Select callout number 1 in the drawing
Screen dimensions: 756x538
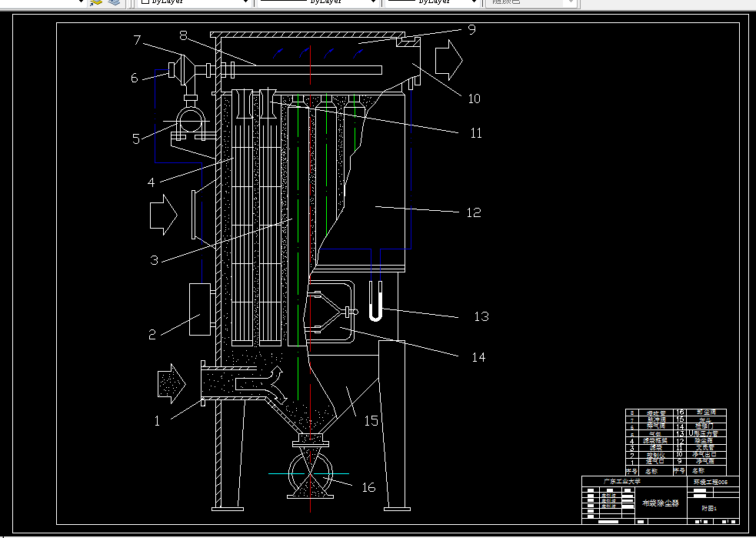point(157,421)
